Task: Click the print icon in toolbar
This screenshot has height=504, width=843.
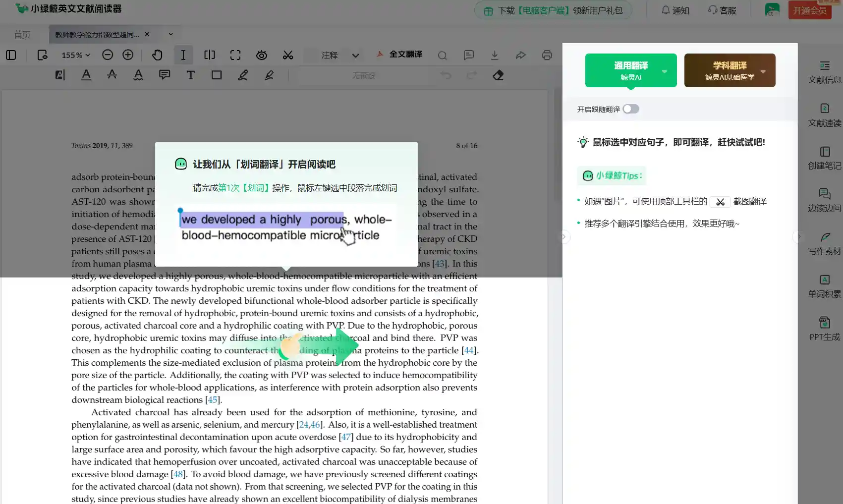Action: 547,55
